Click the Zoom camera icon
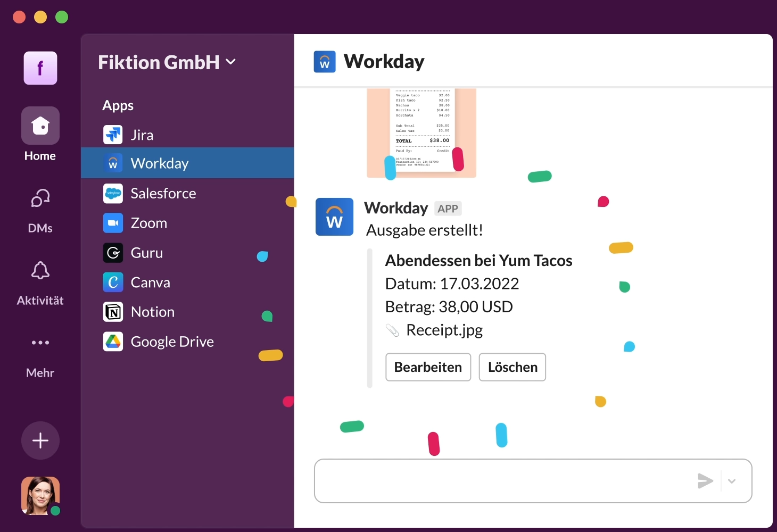 (113, 223)
